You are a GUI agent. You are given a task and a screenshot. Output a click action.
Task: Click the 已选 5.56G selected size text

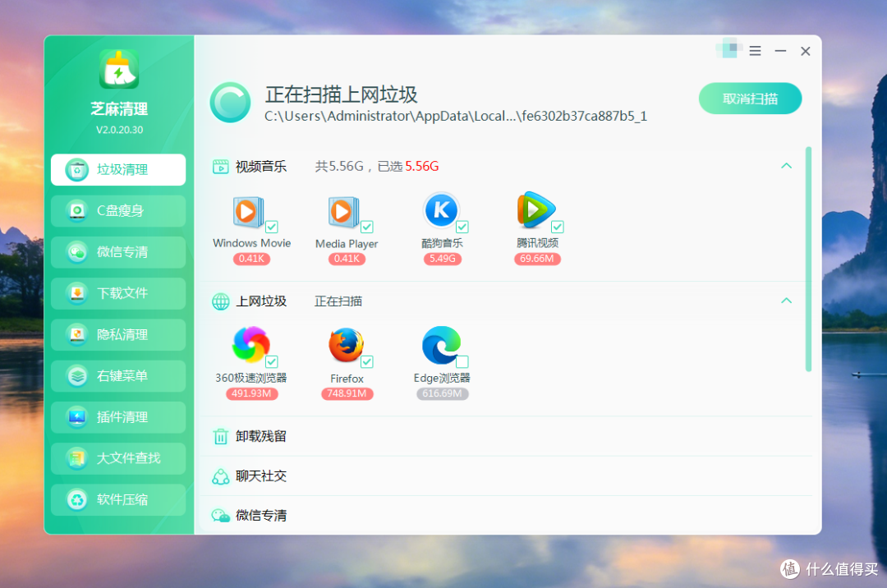pos(408,166)
